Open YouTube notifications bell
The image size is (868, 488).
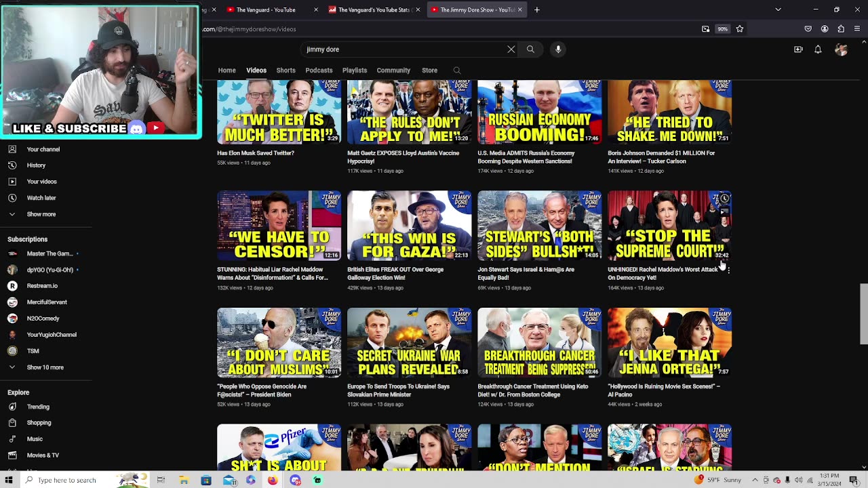coord(818,49)
